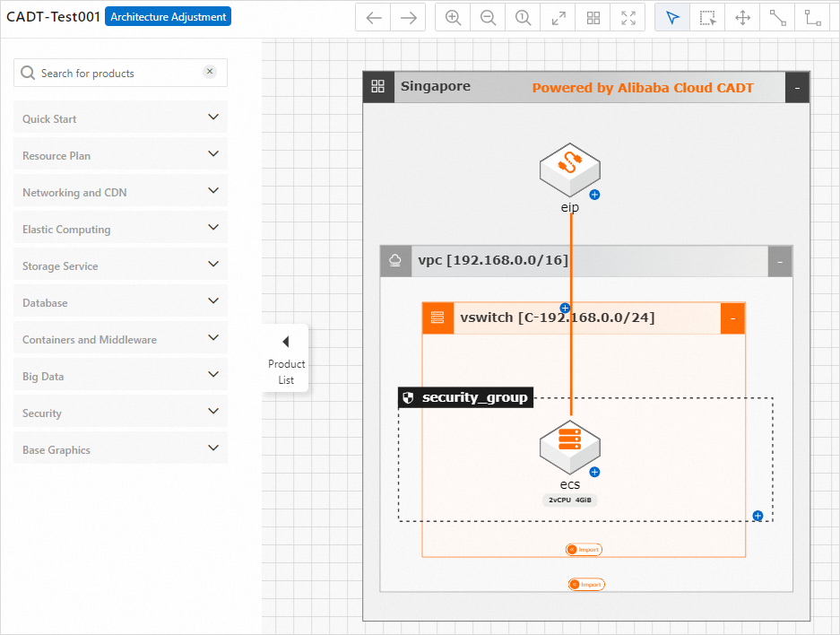Click the Search for products field
Screen dimensions: 840x635
pos(117,73)
